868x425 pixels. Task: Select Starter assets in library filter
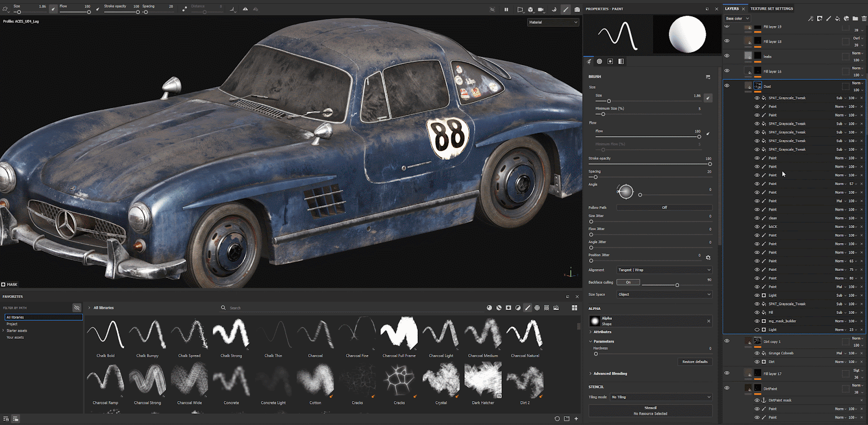pyautogui.click(x=17, y=331)
